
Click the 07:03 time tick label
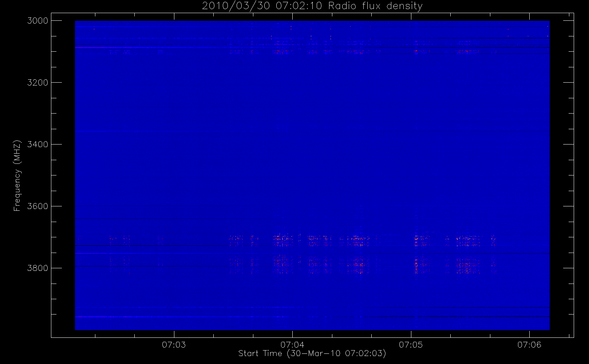tap(174, 345)
